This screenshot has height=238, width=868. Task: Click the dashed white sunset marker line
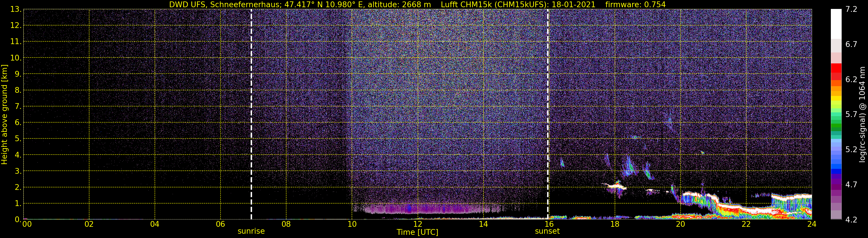548,114
